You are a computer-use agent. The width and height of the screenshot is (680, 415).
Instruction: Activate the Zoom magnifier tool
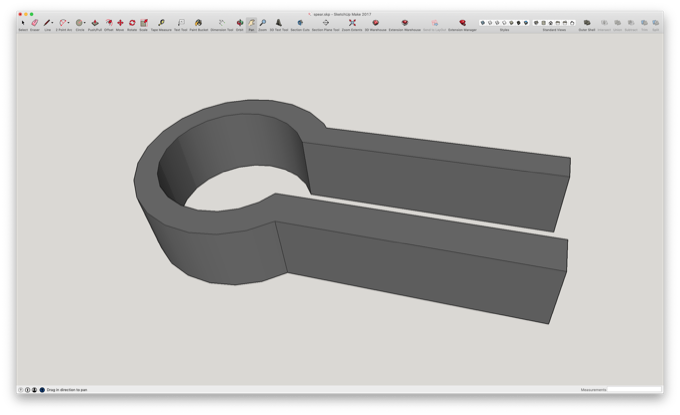(263, 23)
